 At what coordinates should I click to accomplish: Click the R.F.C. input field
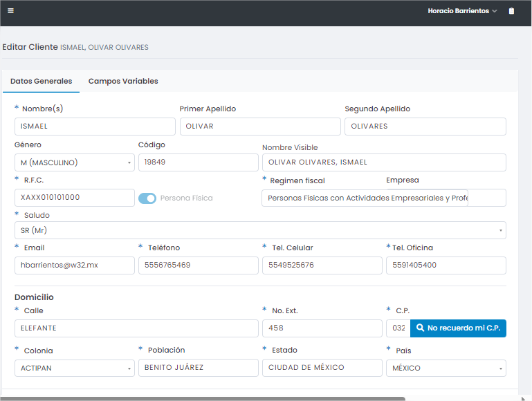pos(75,198)
